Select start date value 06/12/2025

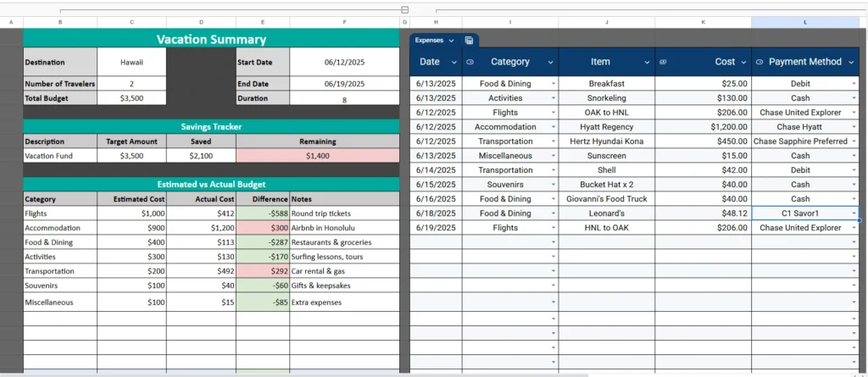[x=344, y=63]
